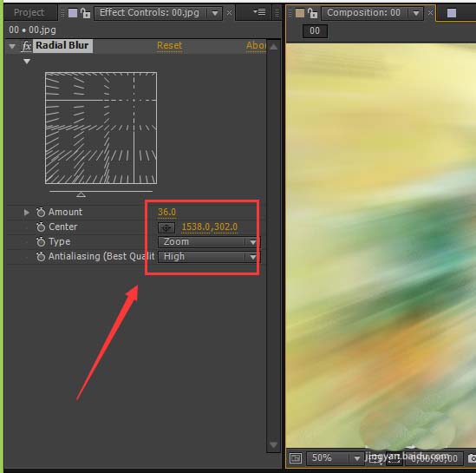476x473 pixels.
Task: Toggle the Amount stopwatch for keyframing
Action: point(41,212)
